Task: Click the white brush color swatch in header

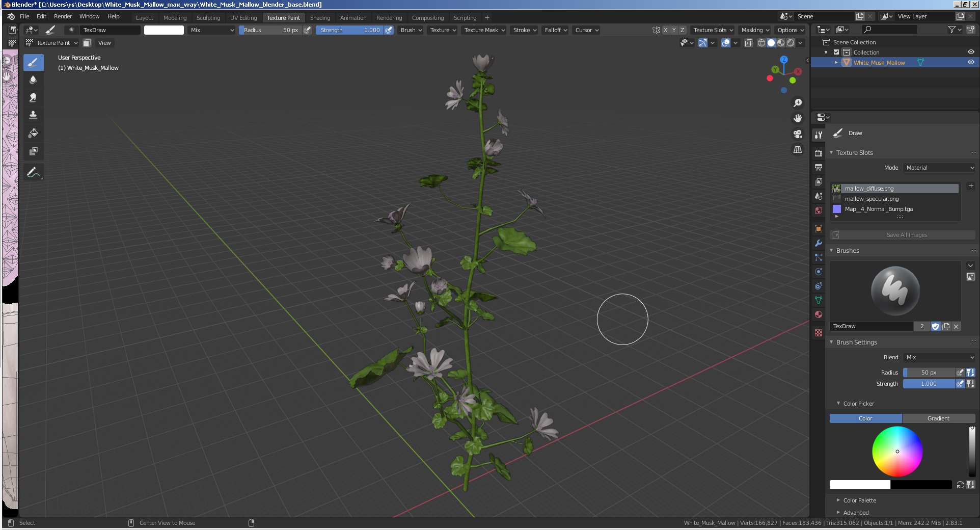Action: [x=164, y=30]
